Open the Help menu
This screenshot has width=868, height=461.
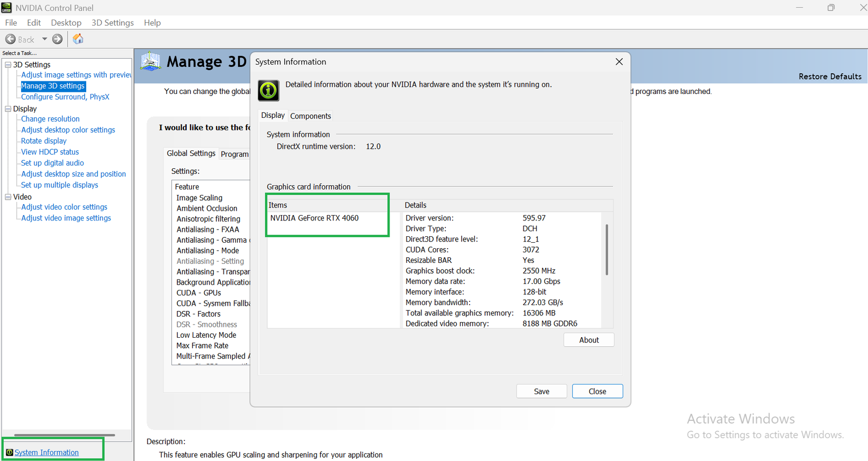(152, 23)
